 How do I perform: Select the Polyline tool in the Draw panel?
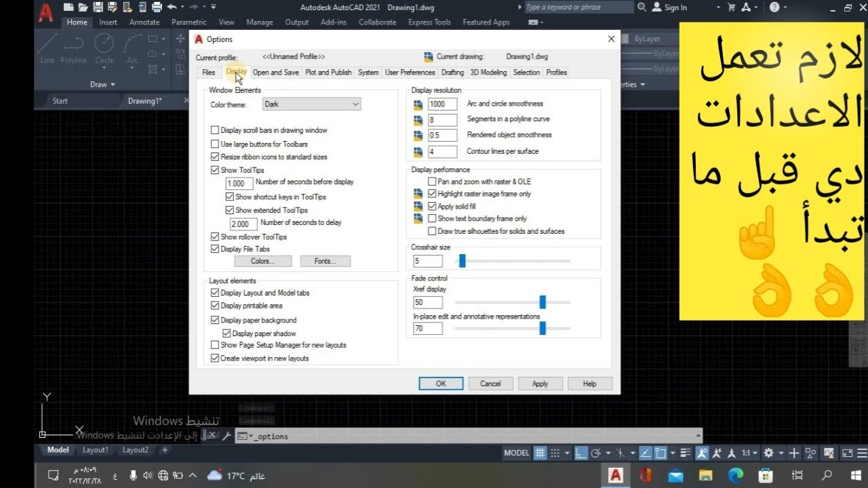click(x=73, y=49)
